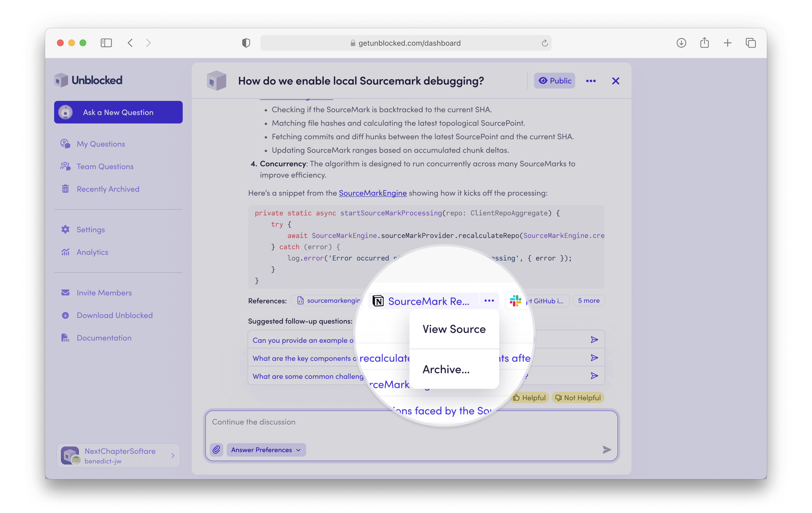The image size is (812, 513).
Task: Click the send arrow in discussion box
Action: click(606, 450)
